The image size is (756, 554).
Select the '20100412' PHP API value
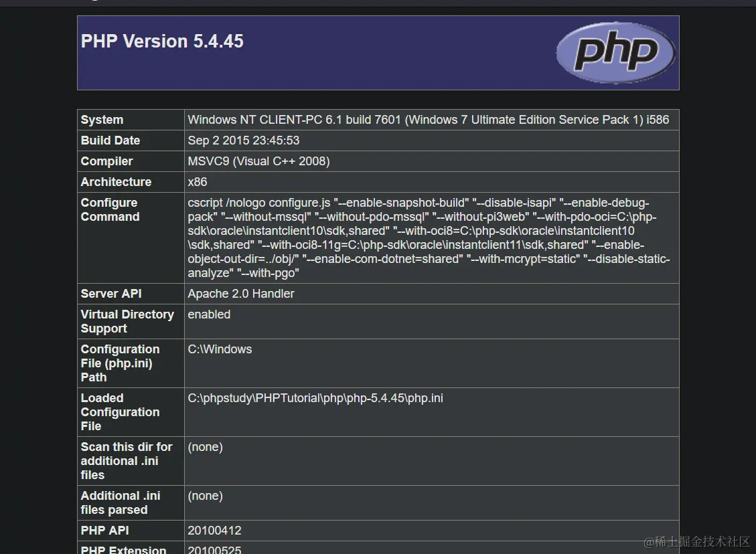point(214,531)
